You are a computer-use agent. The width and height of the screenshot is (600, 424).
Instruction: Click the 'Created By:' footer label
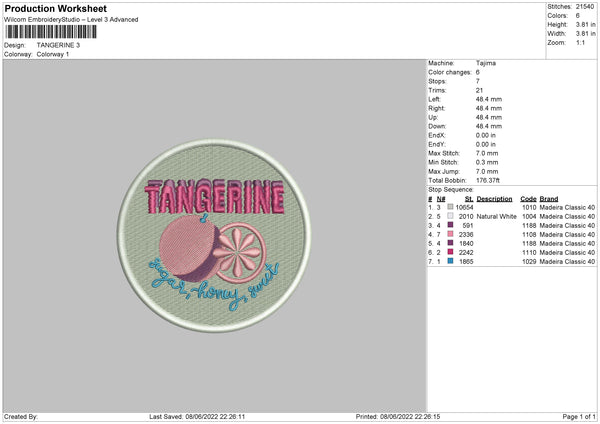21,417
